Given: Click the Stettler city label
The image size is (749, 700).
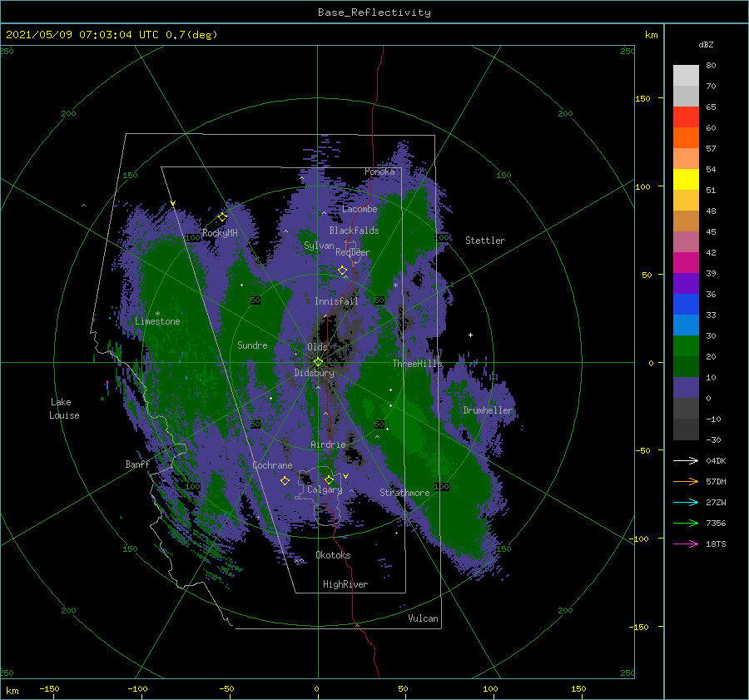Looking at the screenshot, I should [485, 241].
